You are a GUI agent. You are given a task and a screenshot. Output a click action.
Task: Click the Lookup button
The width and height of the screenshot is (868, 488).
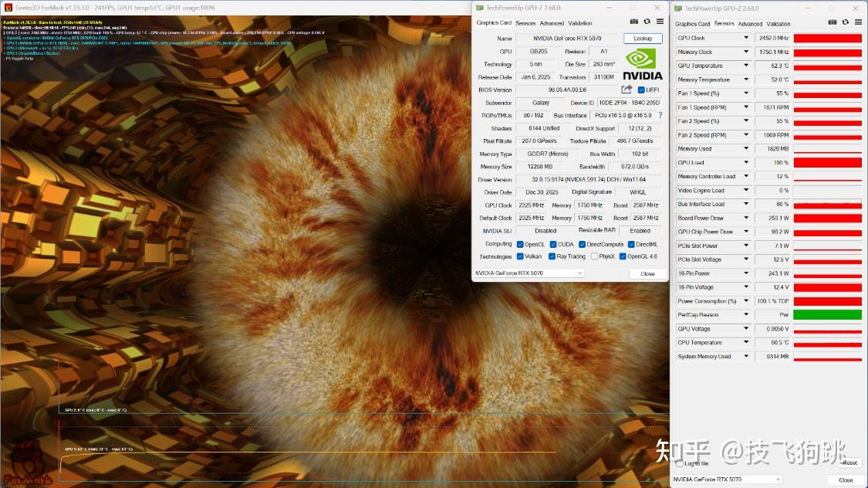[643, 38]
